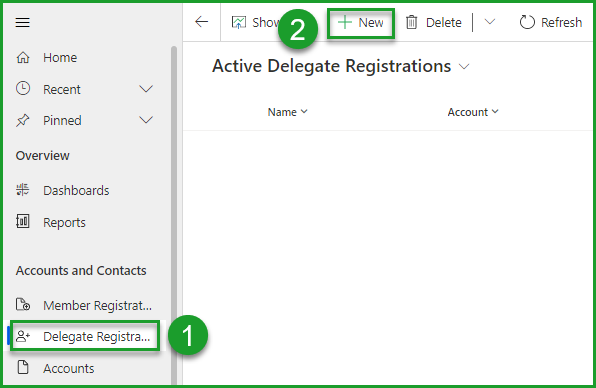
Task: Click the Reports chart icon
Action: pyautogui.click(x=23, y=221)
